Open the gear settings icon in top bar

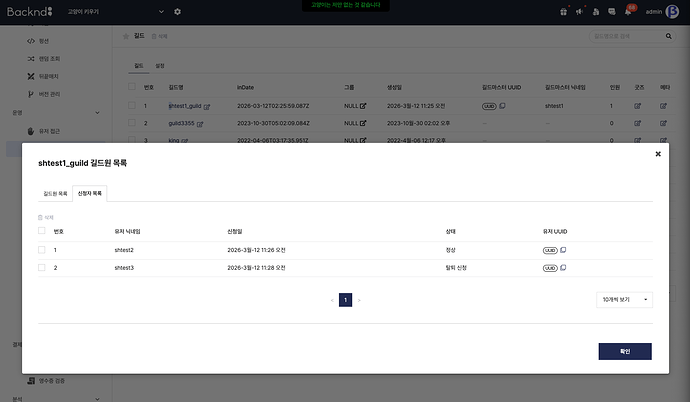click(177, 12)
